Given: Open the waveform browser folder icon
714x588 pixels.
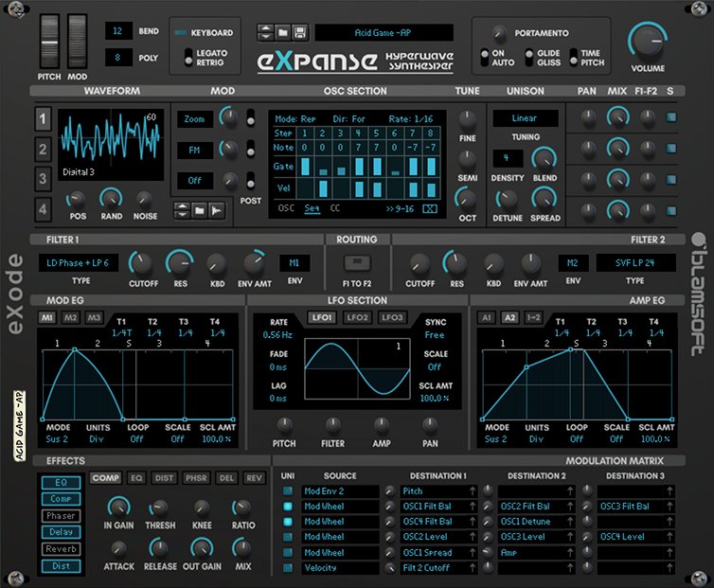Looking at the screenshot, I should (x=200, y=210).
